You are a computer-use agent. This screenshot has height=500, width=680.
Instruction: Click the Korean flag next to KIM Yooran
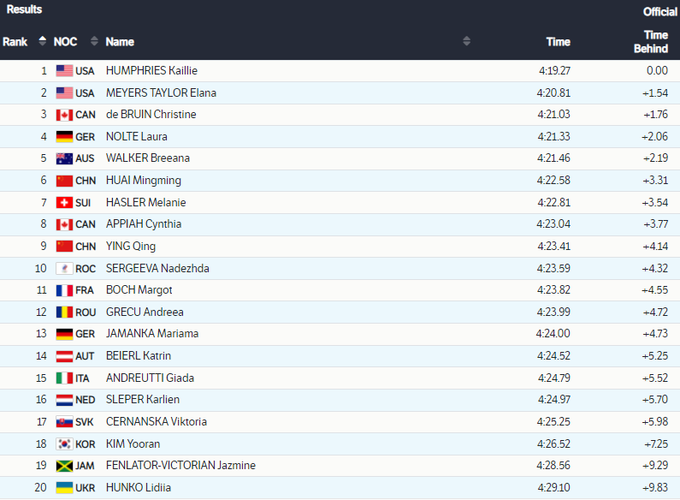point(64,443)
